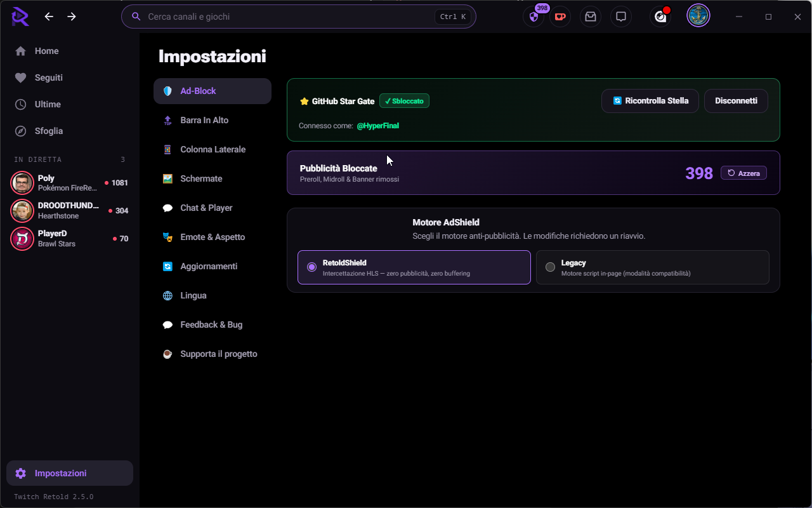This screenshot has width=812, height=508.
Task: Open the Chat & Player settings tab
Action: coord(213,208)
